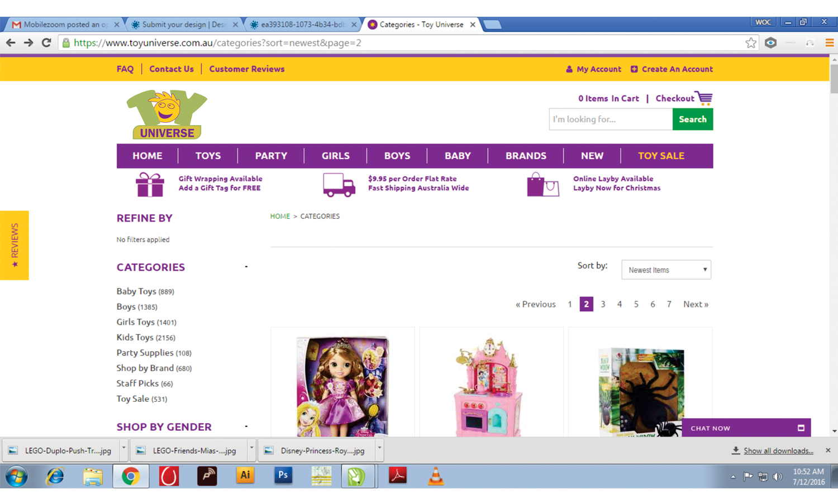Image resolution: width=838 pixels, height=504 pixels.
Task: Click Show all downloads link
Action: click(x=778, y=451)
